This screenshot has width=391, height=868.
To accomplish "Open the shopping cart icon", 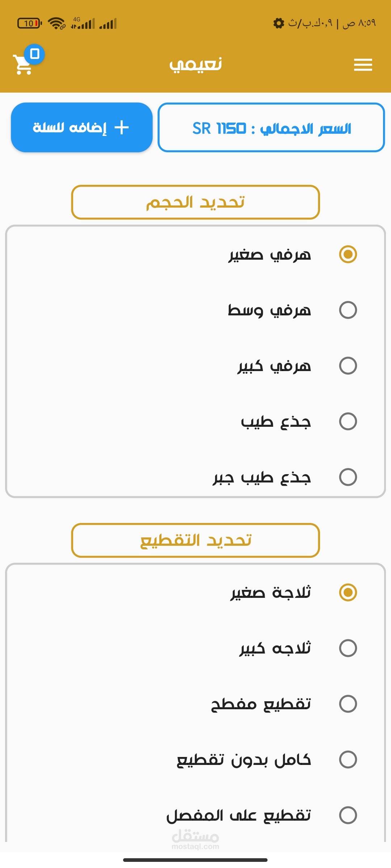I will click(x=22, y=65).
